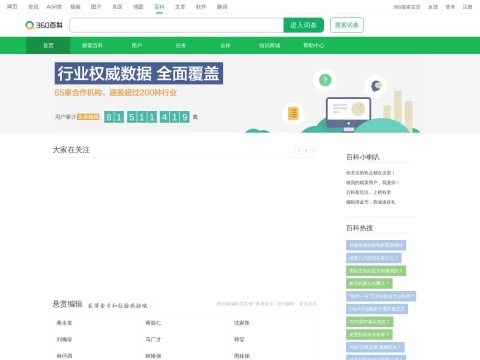Image resolution: width=480 pixels, height=360 pixels.
Task: Show next 大家在关注 slide arrow
Action: (313, 150)
